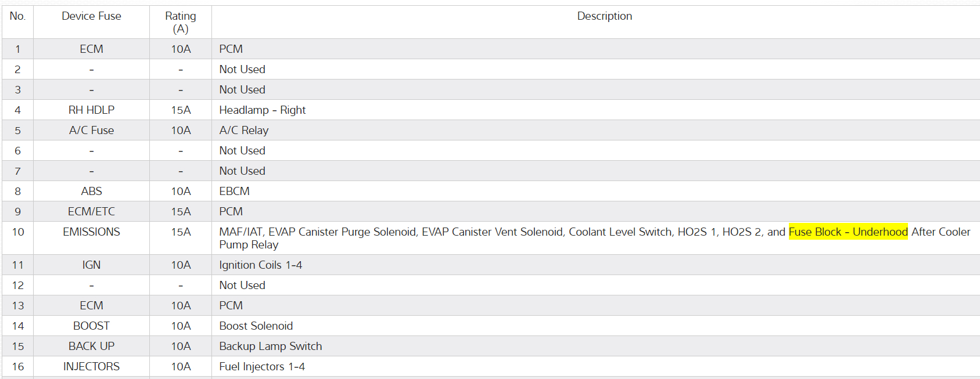The width and height of the screenshot is (980, 379).
Task: Click the Description column header
Action: coord(604,16)
